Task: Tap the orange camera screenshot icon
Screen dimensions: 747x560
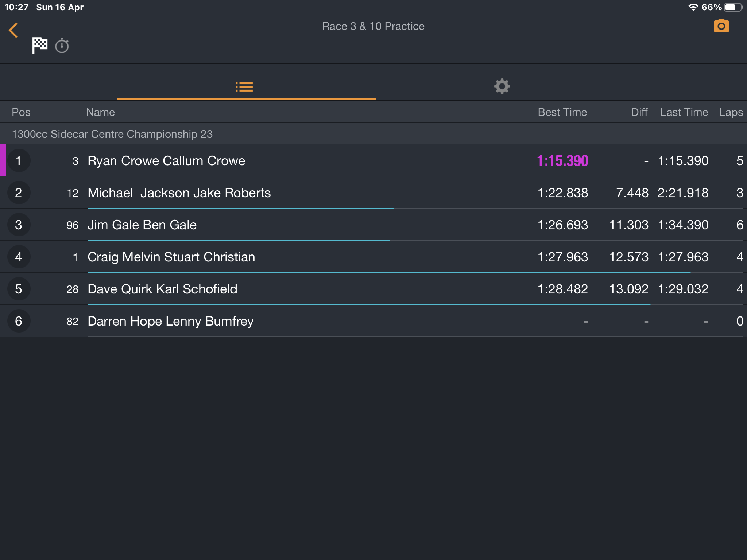Action: pyautogui.click(x=721, y=26)
